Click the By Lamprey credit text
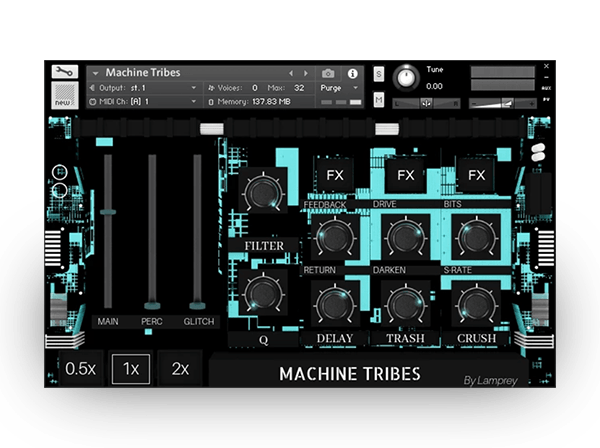The height and width of the screenshot is (448, 600). point(491,381)
